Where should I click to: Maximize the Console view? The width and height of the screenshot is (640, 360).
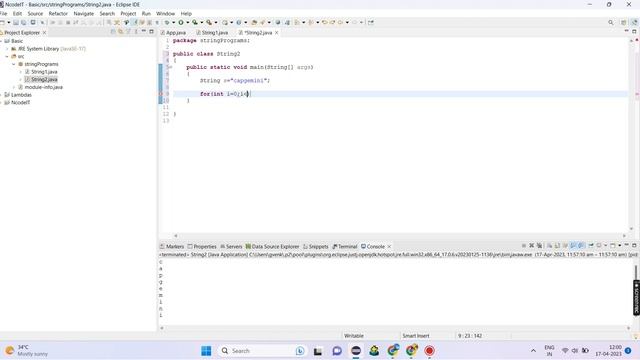[x=634, y=245]
